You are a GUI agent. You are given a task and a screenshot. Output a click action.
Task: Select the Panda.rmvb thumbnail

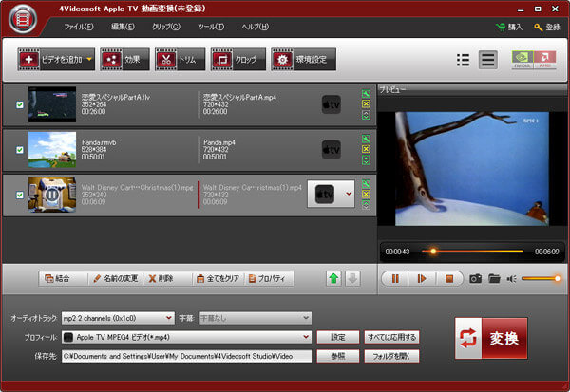(x=52, y=149)
